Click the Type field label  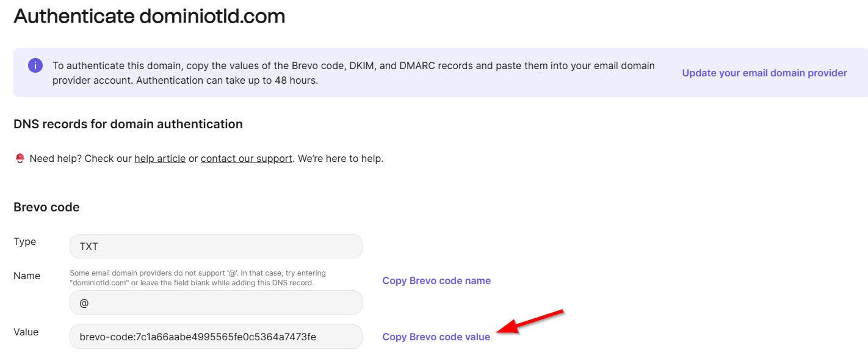click(x=25, y=241)
